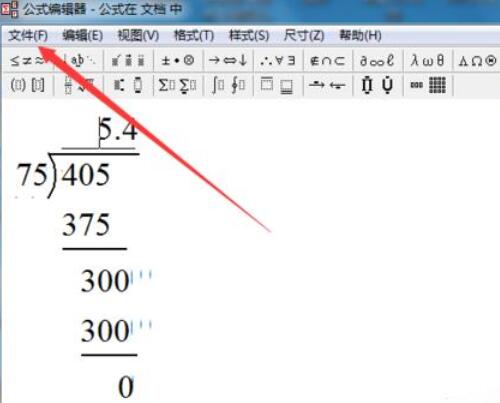The width and height of the screenshot is (500, 403).
Task: Open the fence templates palette with brackets
Action: coord(28,85)
